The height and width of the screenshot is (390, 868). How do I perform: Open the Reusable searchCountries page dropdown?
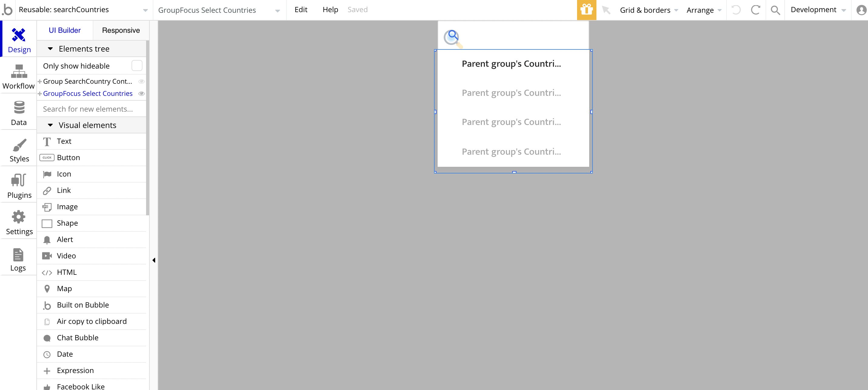tap(145, 10)
